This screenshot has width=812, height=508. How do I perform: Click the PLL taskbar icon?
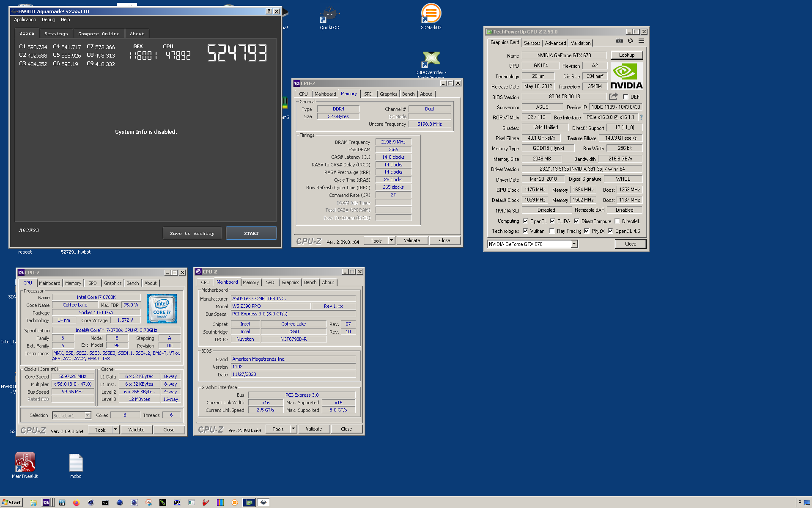click(177, 502)
